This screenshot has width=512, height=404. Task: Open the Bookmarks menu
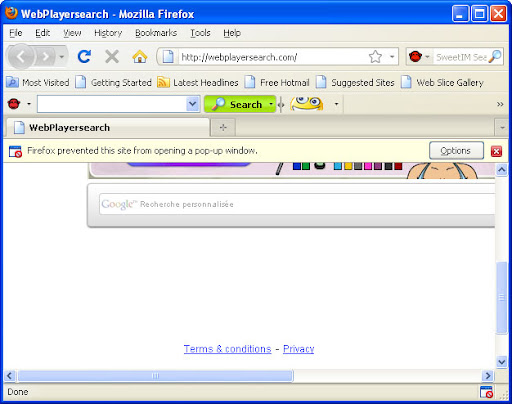click(x=156, y=33)
